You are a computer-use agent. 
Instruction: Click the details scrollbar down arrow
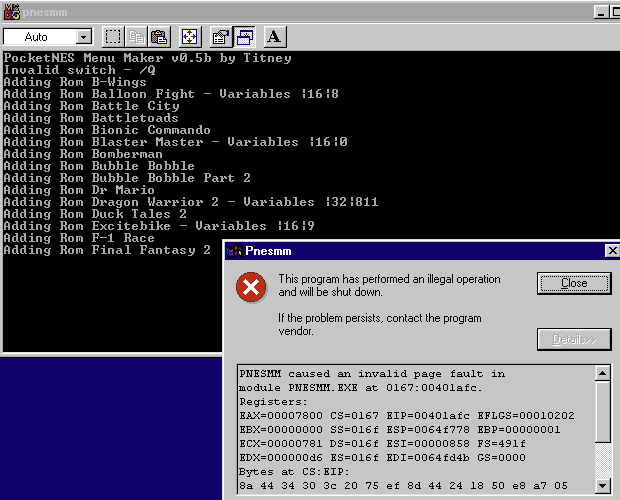click(603, 485)
